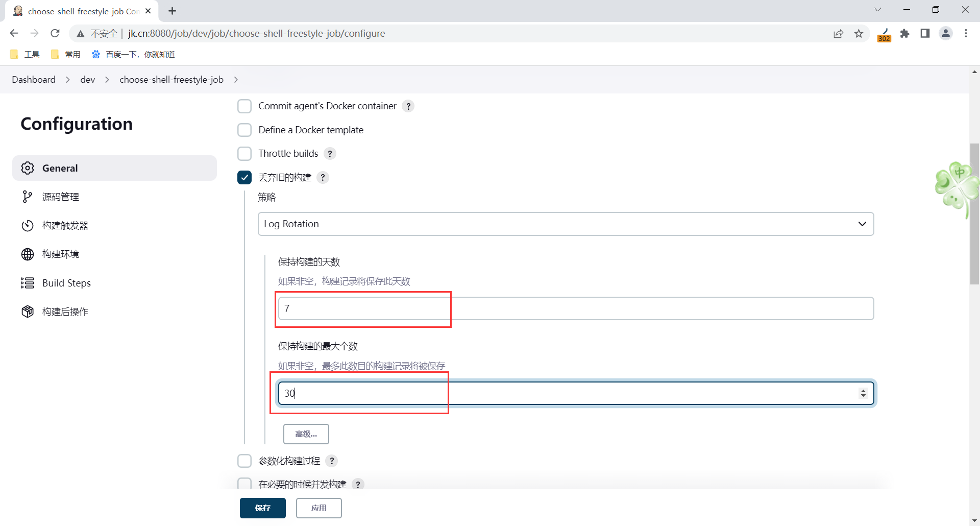The image size is (980, 526).
Task: Jump to the 构建触发器 section
Action: tap(114, 225)
